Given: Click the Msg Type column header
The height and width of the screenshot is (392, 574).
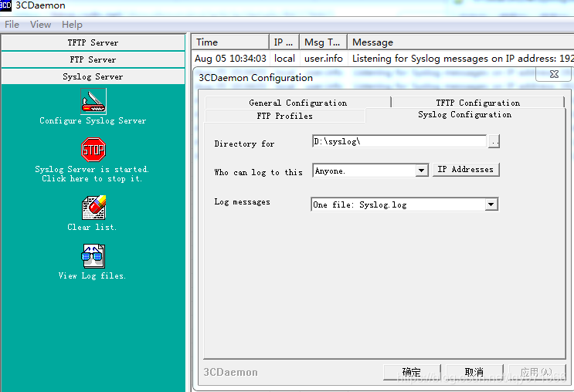Looking at the screenshot, I should 323,42.
